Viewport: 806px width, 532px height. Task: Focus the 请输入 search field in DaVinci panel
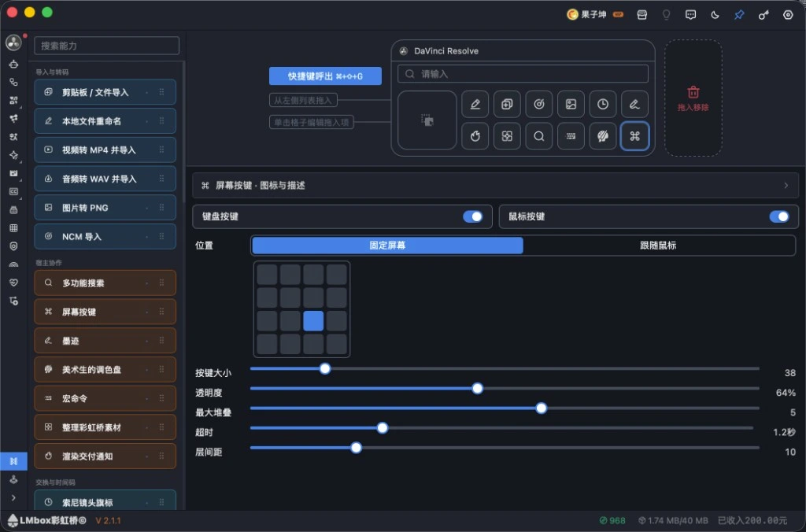tap(523, 74)
